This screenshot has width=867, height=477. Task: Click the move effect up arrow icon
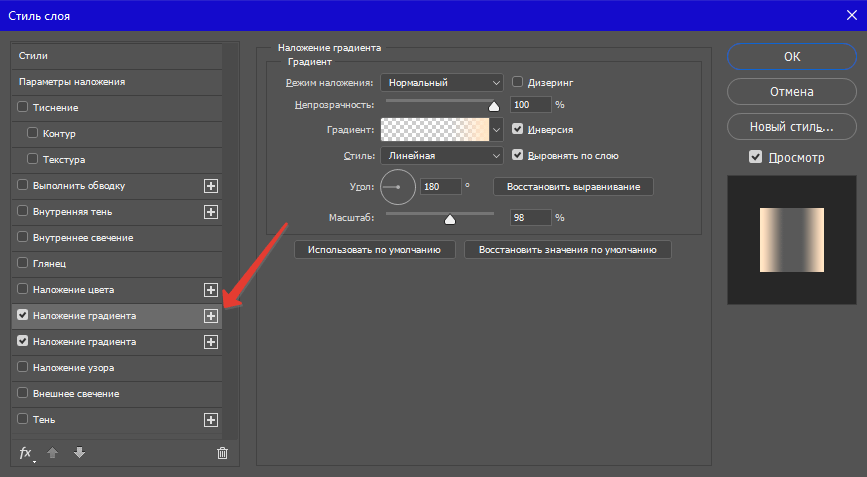point(53,453)
